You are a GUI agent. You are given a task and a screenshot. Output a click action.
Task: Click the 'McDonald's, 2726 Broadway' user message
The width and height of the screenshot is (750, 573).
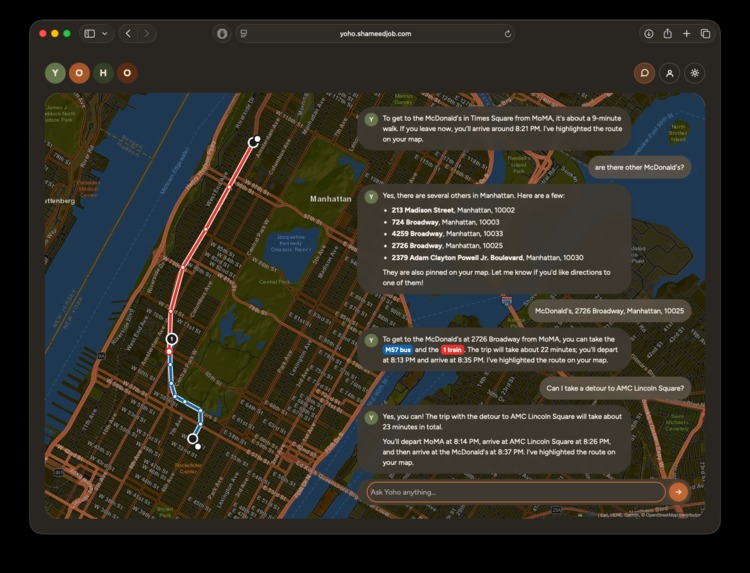pyautogui.click(x=609, y=311)
